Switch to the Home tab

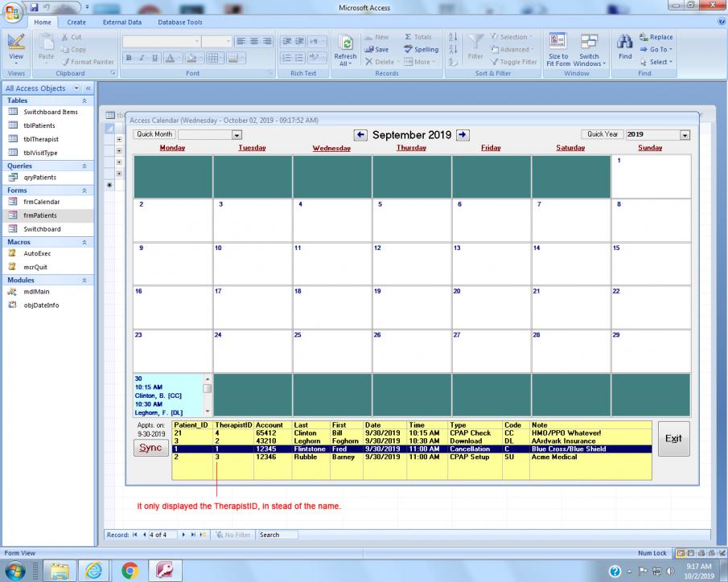pyautogui.click(x=43, y=22)
